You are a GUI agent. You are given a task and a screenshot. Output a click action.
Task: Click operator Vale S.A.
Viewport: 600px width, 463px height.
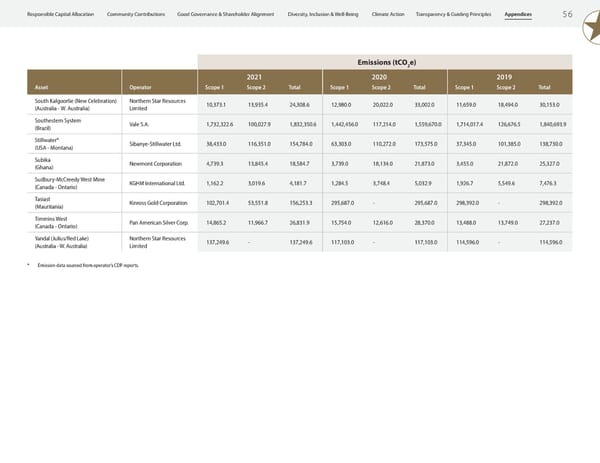pos(139,124)
